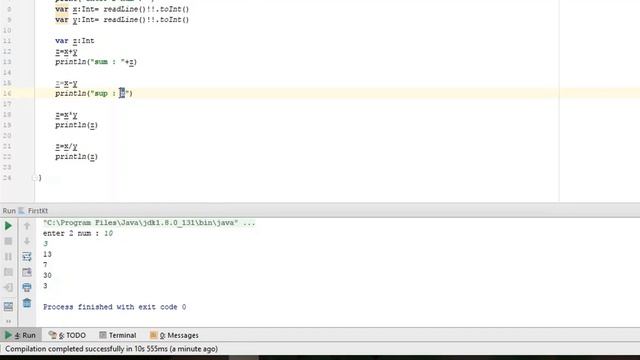
Task: Select the FirstKt run configuration tab
Action: click(33, 211)
